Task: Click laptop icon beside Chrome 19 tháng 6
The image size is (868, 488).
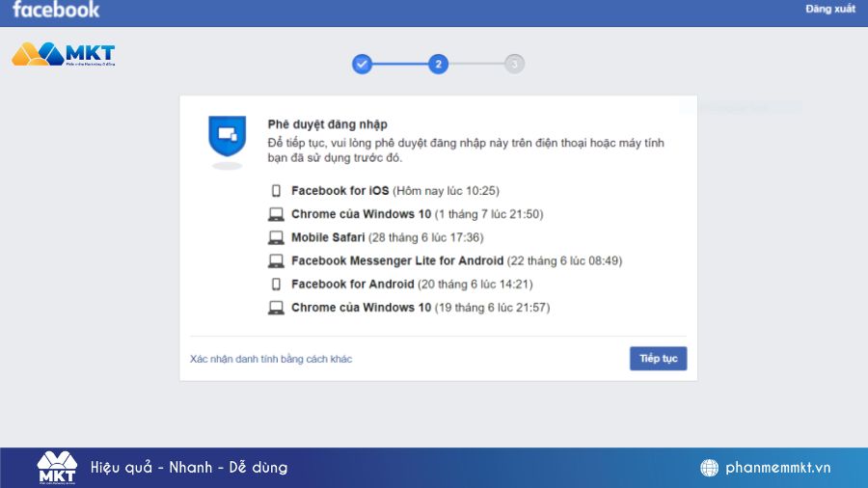Action: coord(276,308)
